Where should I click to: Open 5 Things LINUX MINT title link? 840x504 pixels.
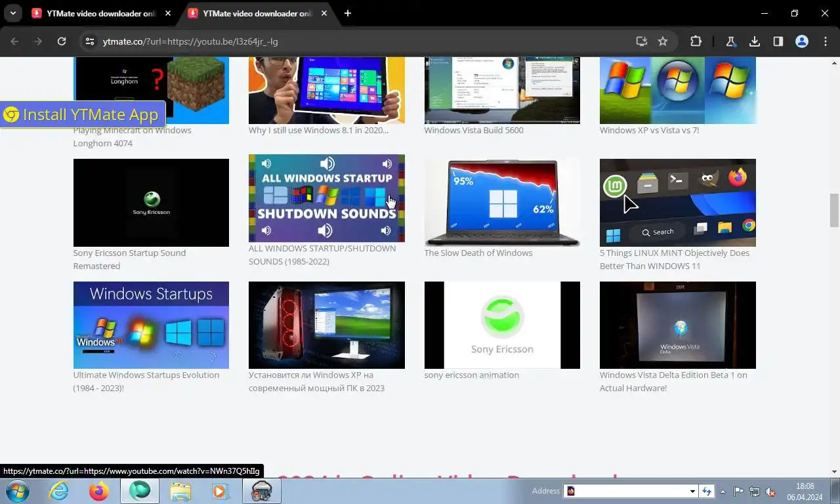[x=675, y=259]
